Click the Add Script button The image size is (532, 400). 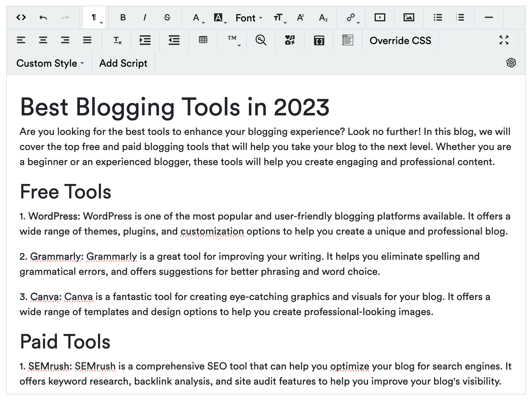tap(123, 63)
